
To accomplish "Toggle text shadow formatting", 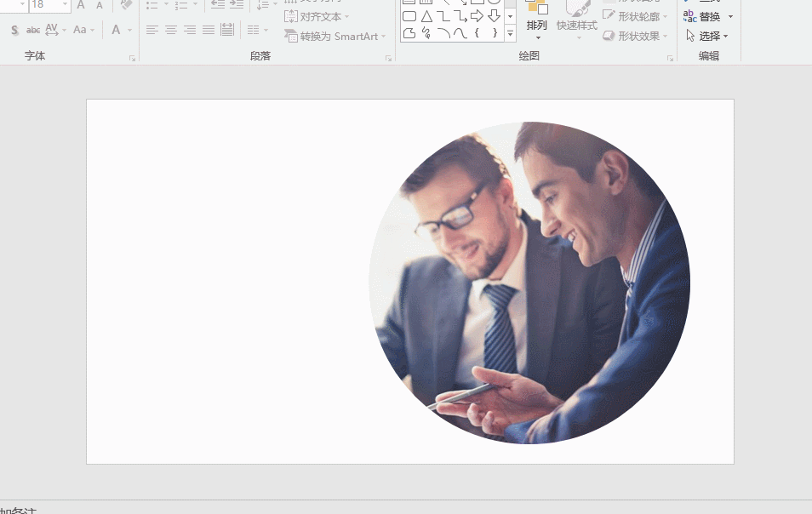I will pyautogui.click(x=14, y=30).
